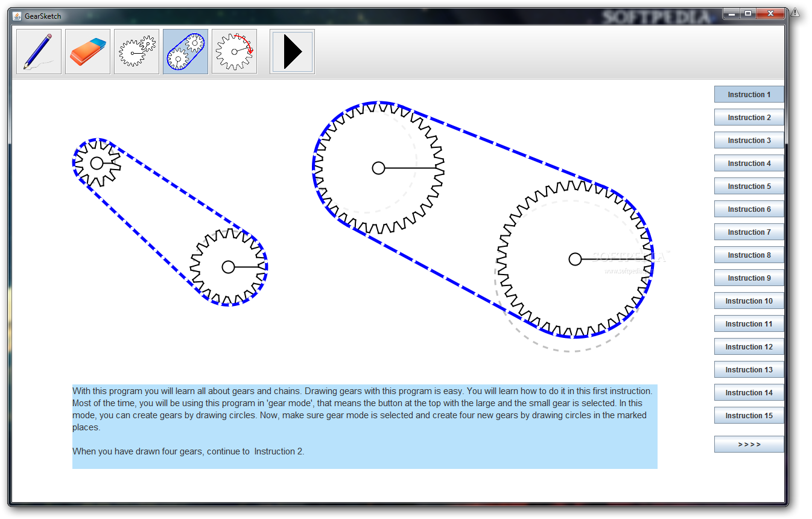The height and width of the screenshot is (519, 812).
Task: Click the small 13-tooth gear at upper left
Action: 97,164
